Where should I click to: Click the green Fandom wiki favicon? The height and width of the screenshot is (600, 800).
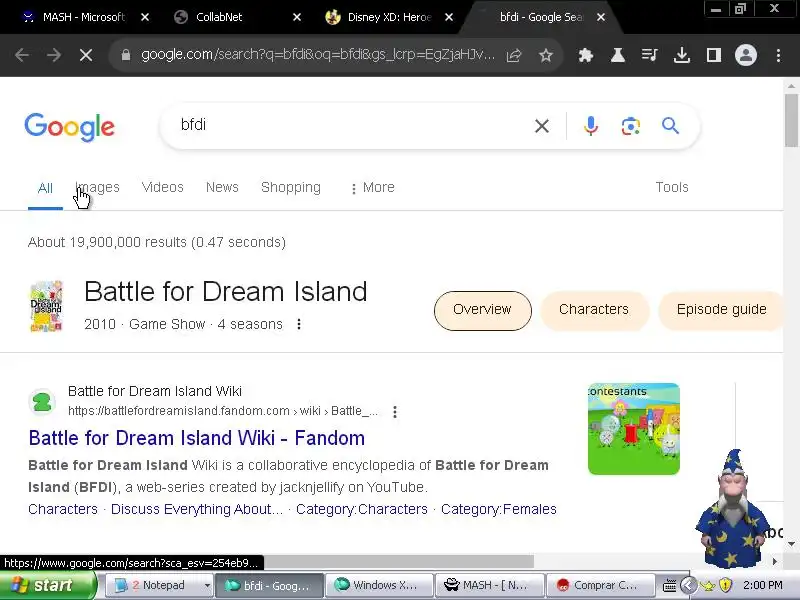point(42,402)
